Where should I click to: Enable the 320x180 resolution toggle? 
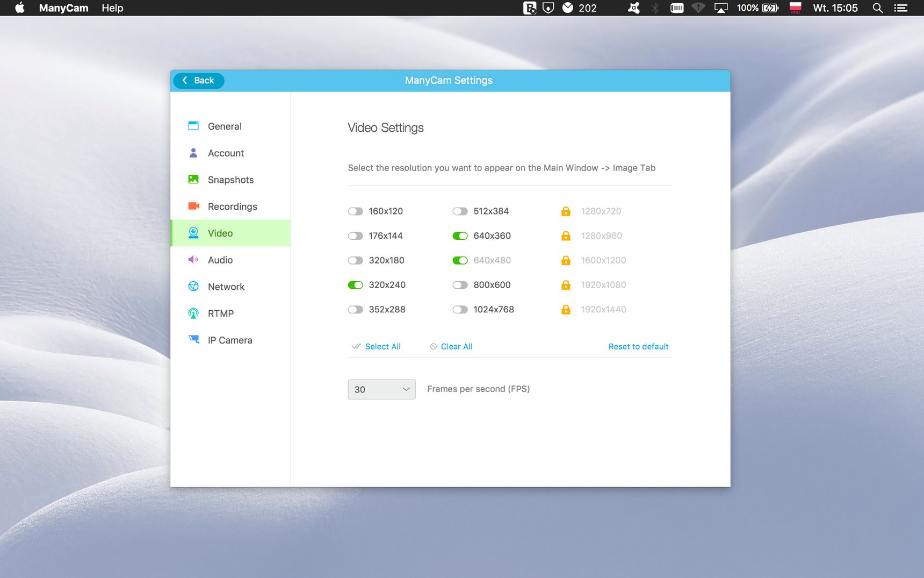[x=355, y=260]
